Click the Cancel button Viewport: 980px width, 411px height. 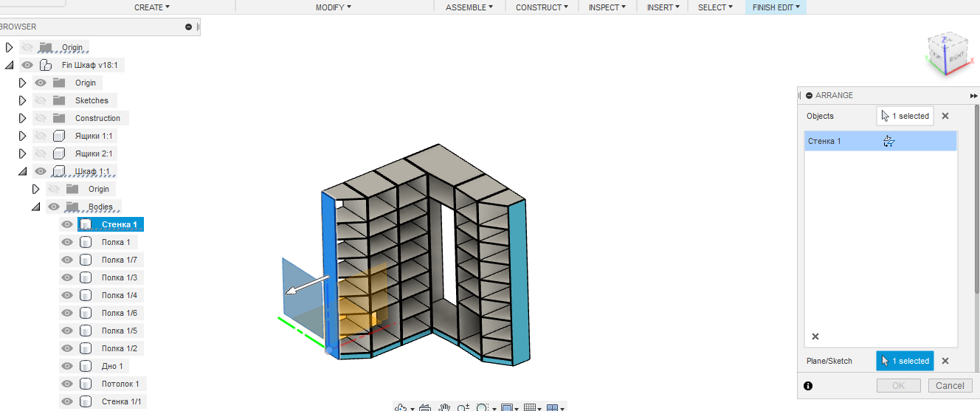point(950,385)
